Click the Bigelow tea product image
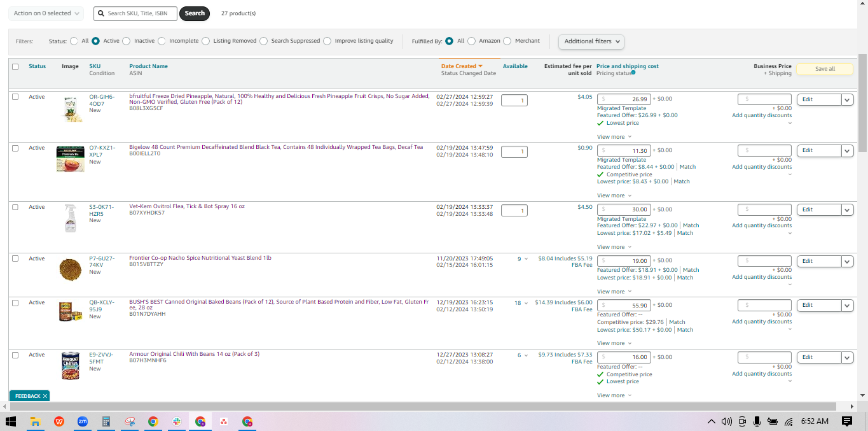Screen dimensions: 868x431 (x=70, y=159)
